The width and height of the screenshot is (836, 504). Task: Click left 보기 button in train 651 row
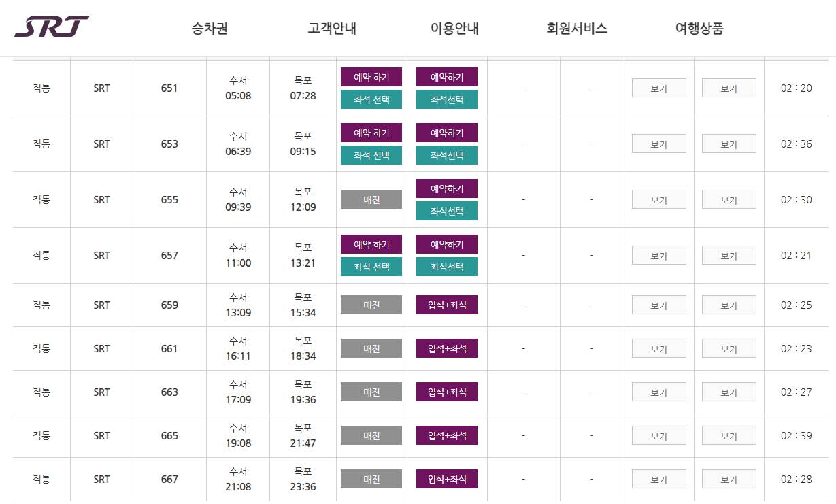659,88
